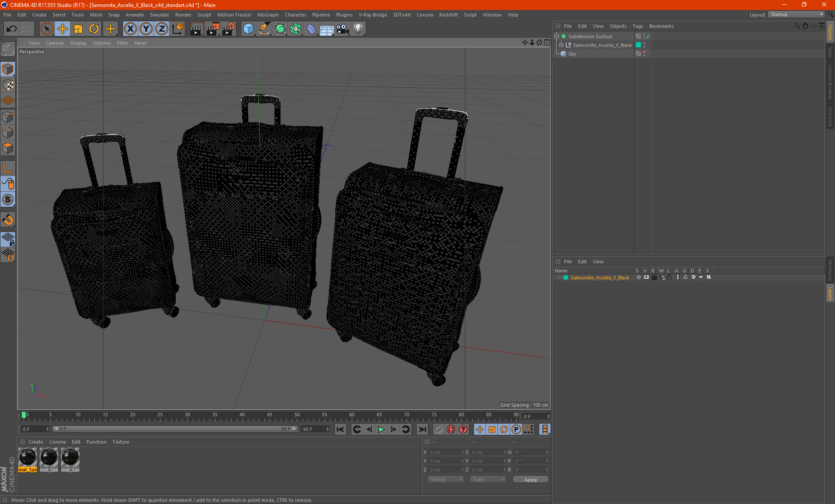This screenshot has width=835, height=504.
Task: Select the Scale tool
Action: (78, 29)
